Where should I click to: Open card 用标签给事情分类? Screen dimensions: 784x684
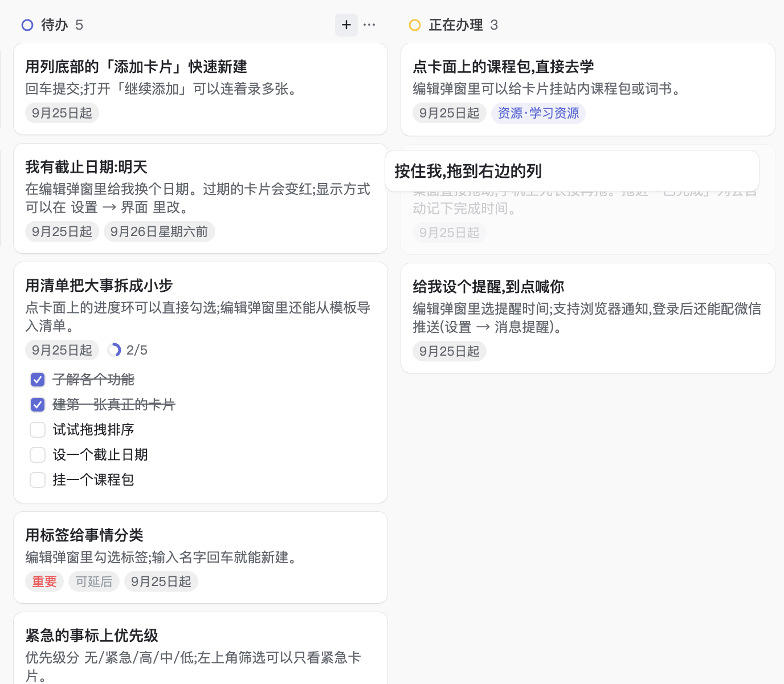pos(201,557)
